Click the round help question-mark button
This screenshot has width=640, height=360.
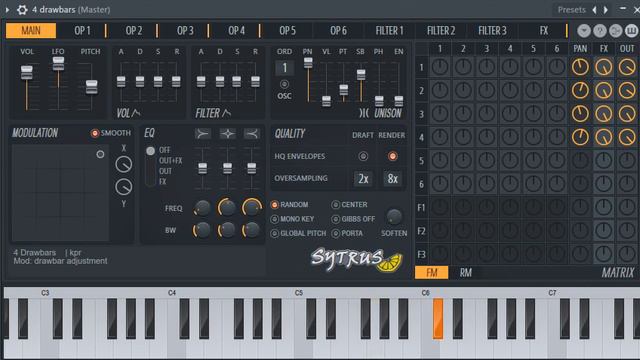point(600,31)
